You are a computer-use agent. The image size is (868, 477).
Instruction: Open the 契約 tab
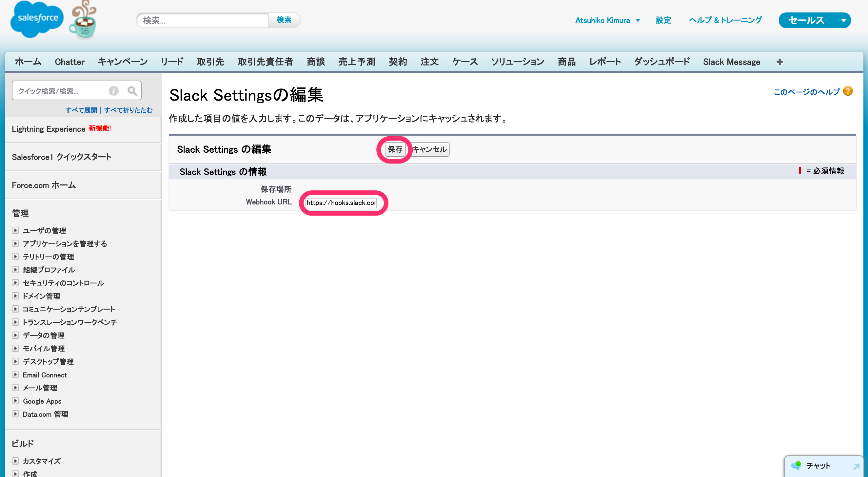pos(398,62)
